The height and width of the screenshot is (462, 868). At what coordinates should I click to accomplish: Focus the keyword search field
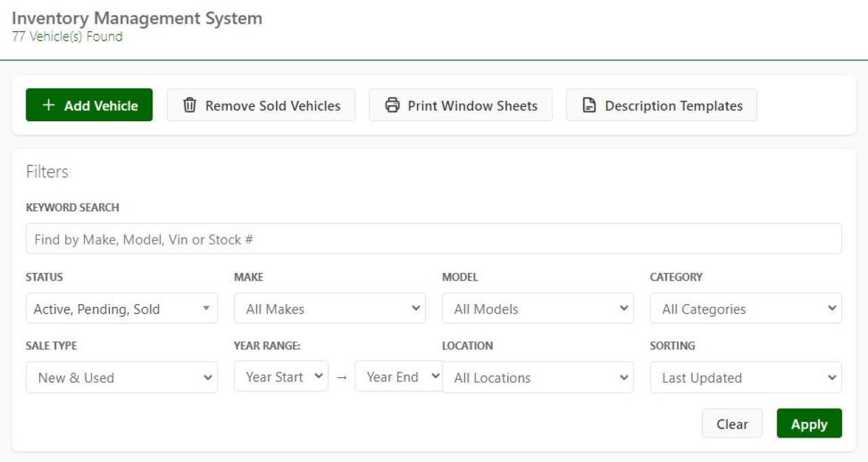(x=434, y=239)
